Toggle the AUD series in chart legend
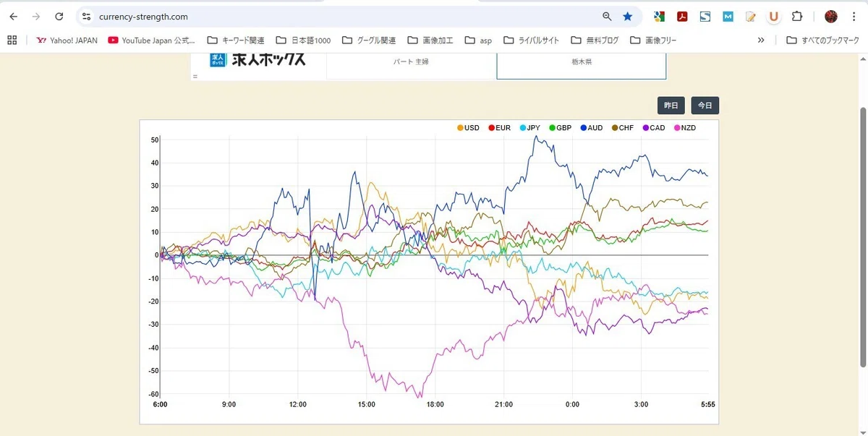868x436 pixels. pyautogui.click(x=591, y=128)
